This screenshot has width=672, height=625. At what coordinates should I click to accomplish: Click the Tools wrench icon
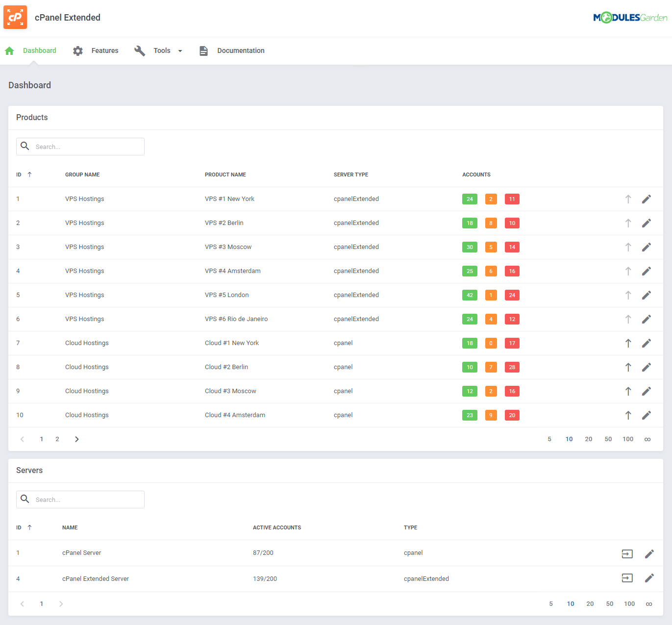140,51
